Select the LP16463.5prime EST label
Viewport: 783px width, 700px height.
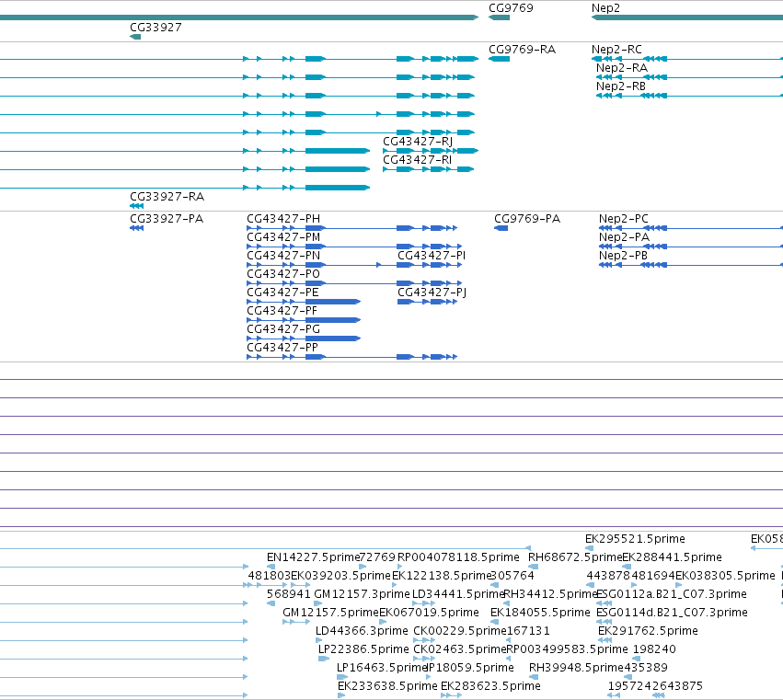[382, 668]
